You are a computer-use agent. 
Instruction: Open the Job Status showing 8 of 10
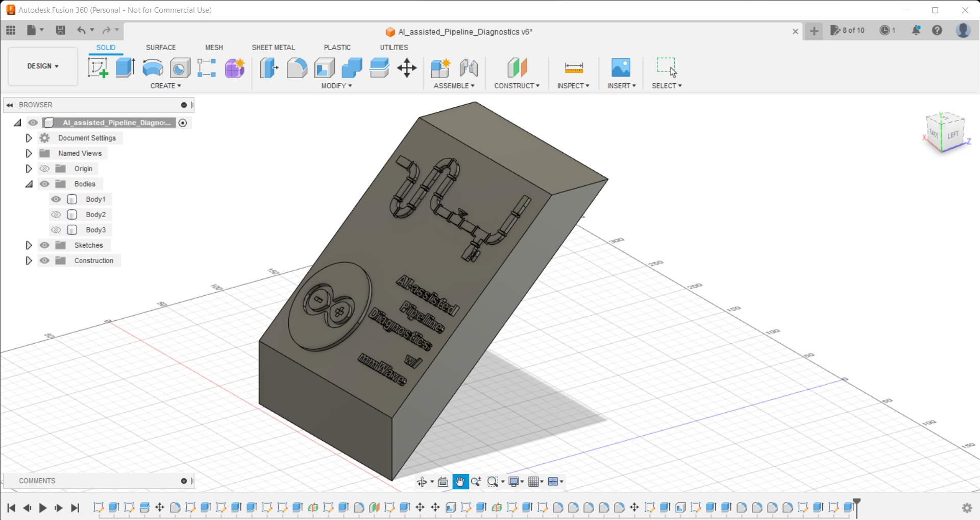(x=847, y=31)
